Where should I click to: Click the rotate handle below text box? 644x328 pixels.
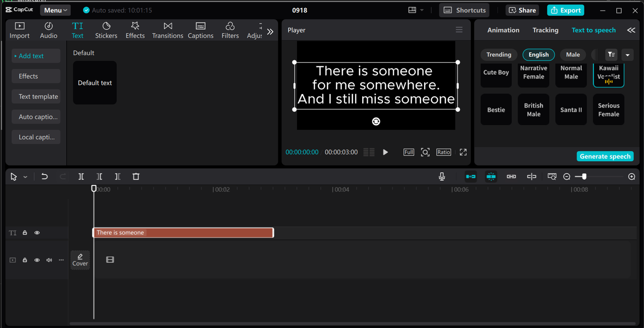point(376,121)
